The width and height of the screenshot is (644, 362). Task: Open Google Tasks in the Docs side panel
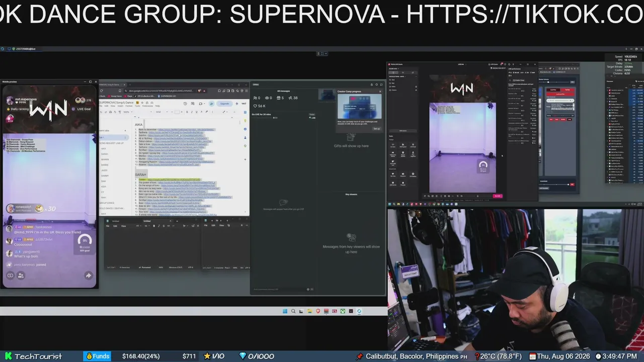(x=245, y=129)
